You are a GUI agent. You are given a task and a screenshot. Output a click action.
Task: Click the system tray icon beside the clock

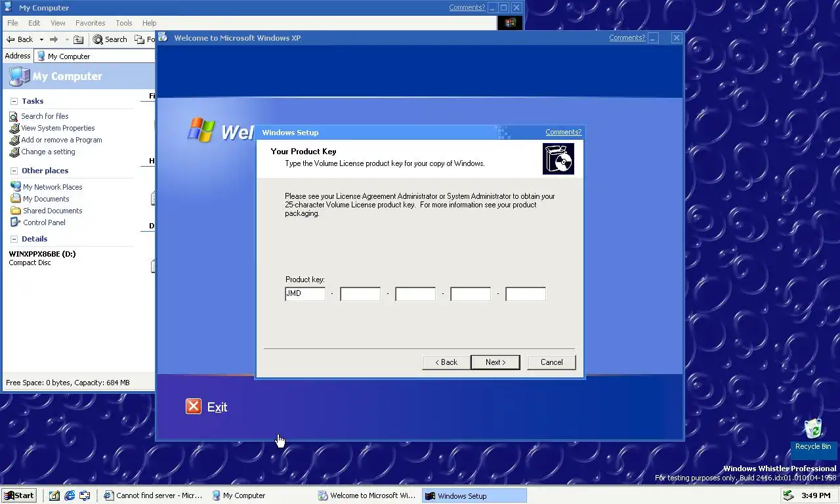tap(788, 495)
